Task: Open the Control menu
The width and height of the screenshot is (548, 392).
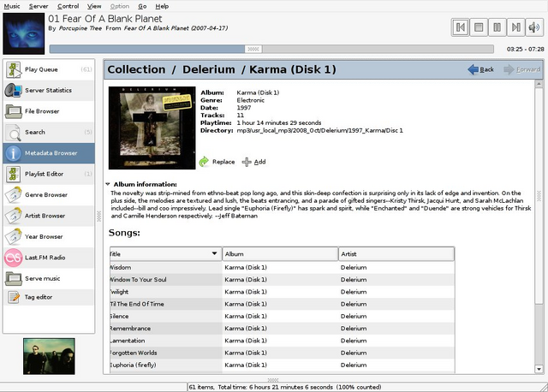Action: point(68,6)
